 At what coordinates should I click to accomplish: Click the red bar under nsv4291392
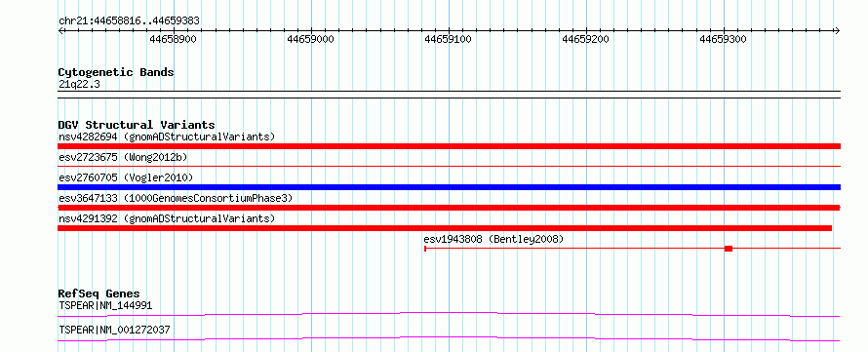pyautogui.click(x=445, y=228)
